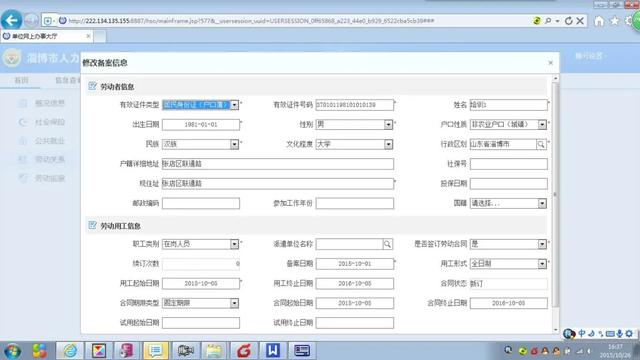Screen dimensions: 640x360
Task: Click the dialog scrollbar down arrow
Action: [x=555, y=330]
